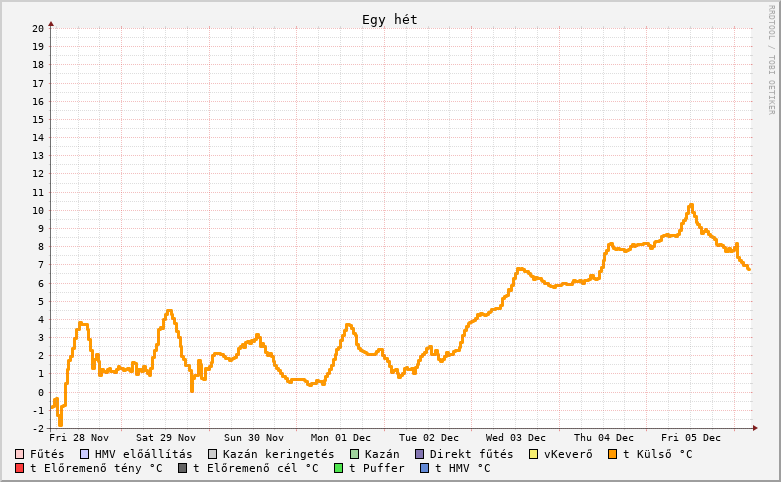
Task: Select the Wed 03 Dec date label
Action: 516,437
